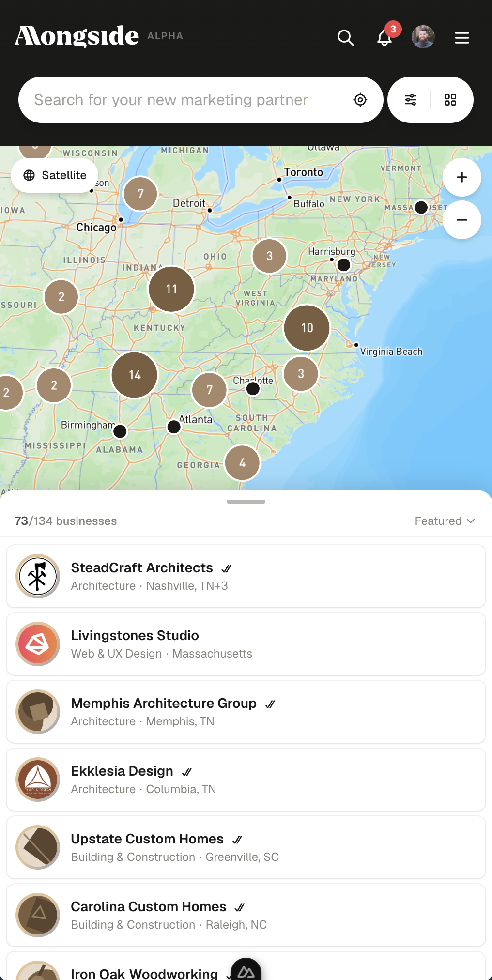Open Carolina Custom Homes listing
The width and height of the screenshot is (492, 980).
tap(246, 915)
